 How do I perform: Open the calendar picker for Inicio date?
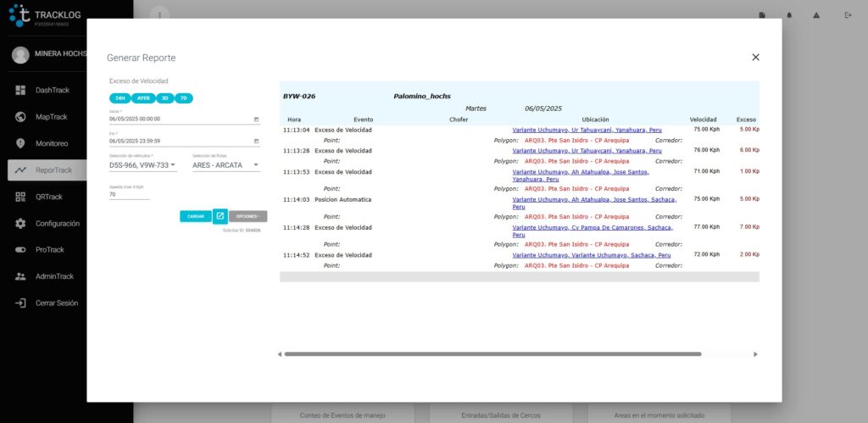pos(256,119)
